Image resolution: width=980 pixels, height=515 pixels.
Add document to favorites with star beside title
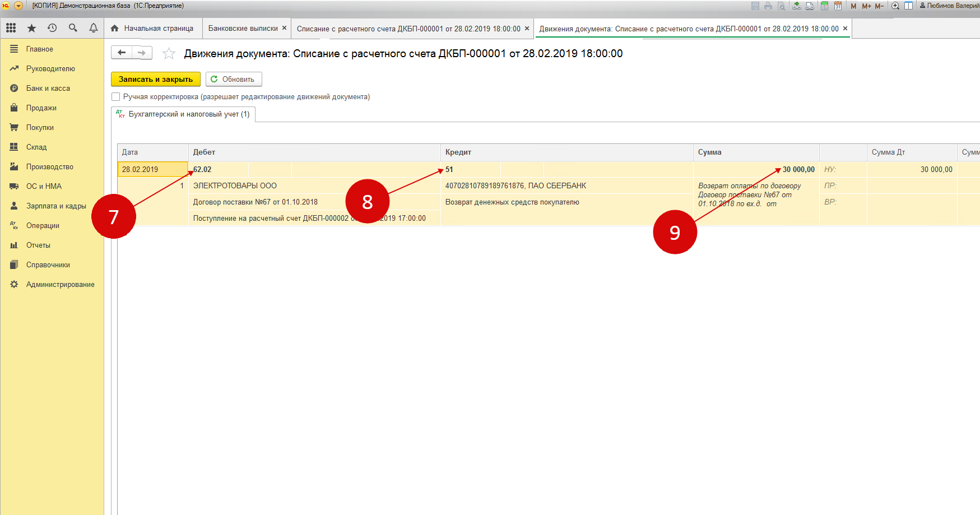[x=169, y=54]
